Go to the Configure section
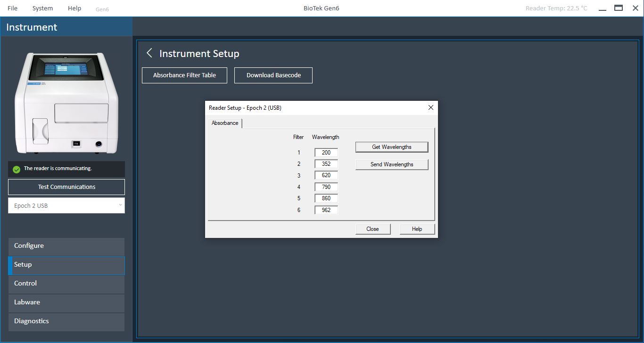The image size is (644, 343). coord(66,246)
